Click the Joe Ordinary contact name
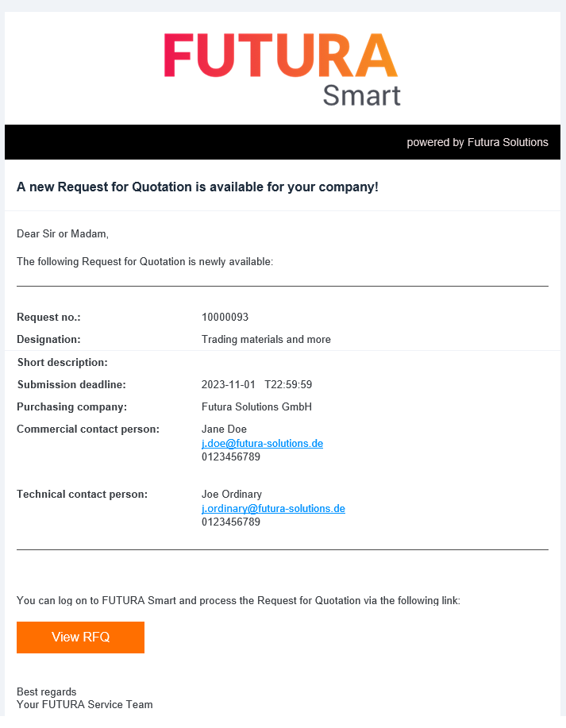This screenshot has height=728, width=566. [232, 494]
